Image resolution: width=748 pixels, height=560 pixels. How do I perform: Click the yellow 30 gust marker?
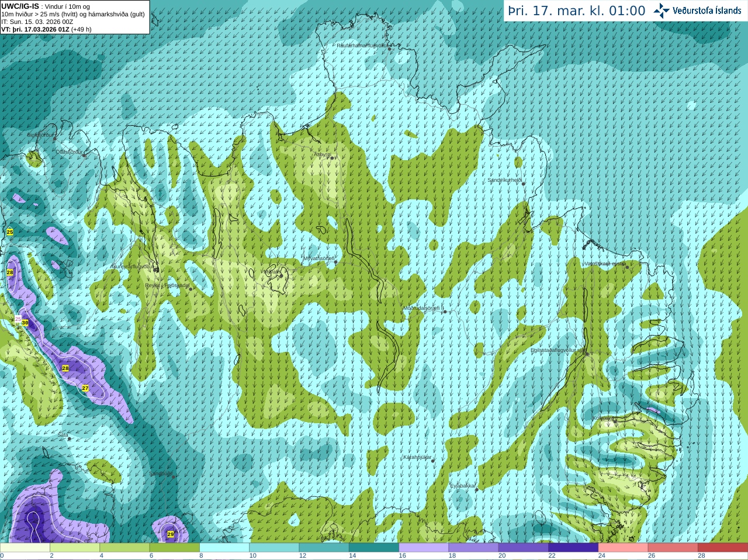(25, 322)
